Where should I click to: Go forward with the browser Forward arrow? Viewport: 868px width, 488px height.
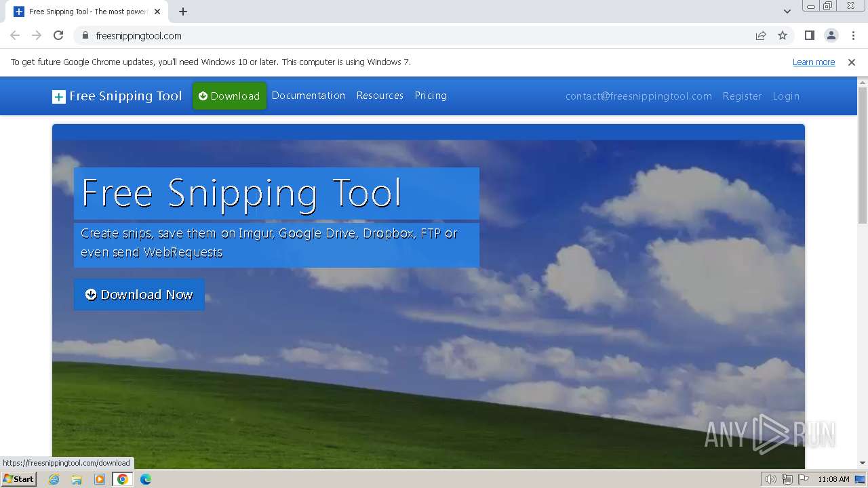pyautogui.click(x=37, y=35)
